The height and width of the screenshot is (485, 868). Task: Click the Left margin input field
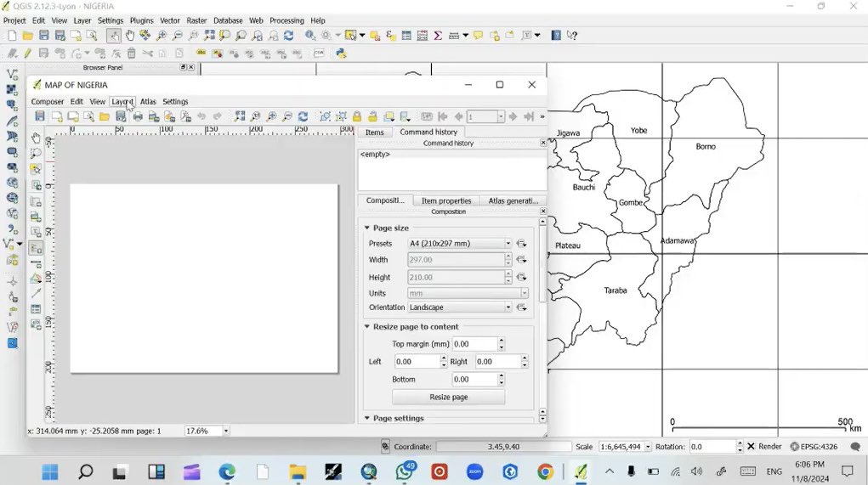[417, 362]
